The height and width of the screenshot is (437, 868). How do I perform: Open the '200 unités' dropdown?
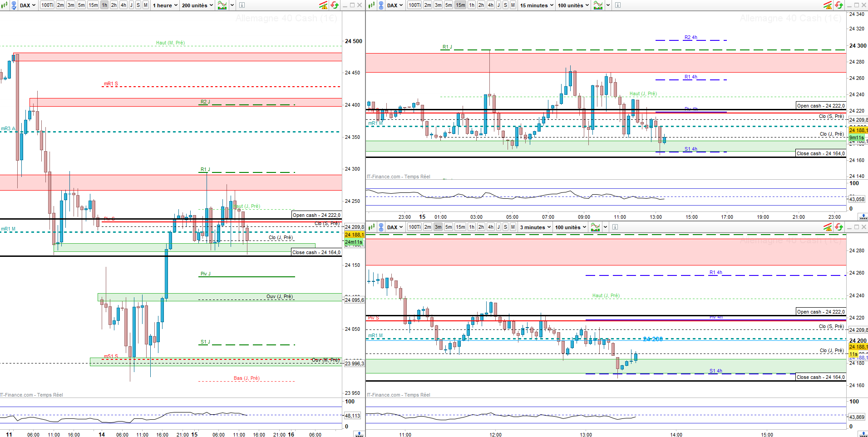[197, 5]
